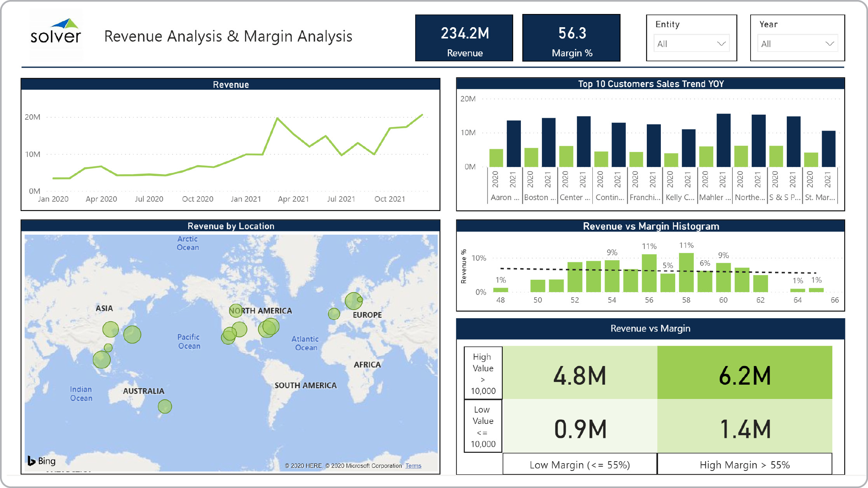Click the Bing logo on map
Image resolution: width=868 pixels, height=488 pixels.
point(42,461)
